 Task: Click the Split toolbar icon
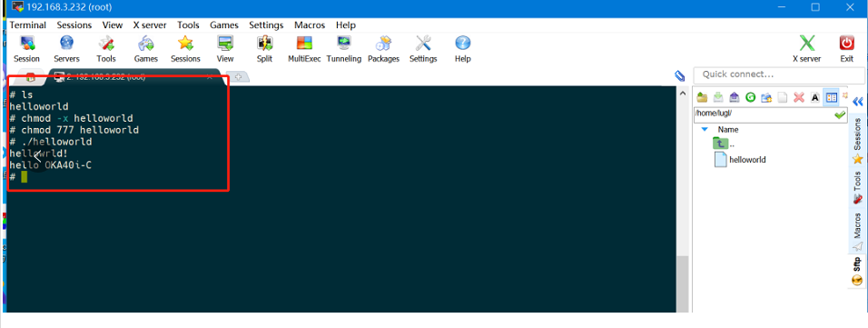(264, 49)
